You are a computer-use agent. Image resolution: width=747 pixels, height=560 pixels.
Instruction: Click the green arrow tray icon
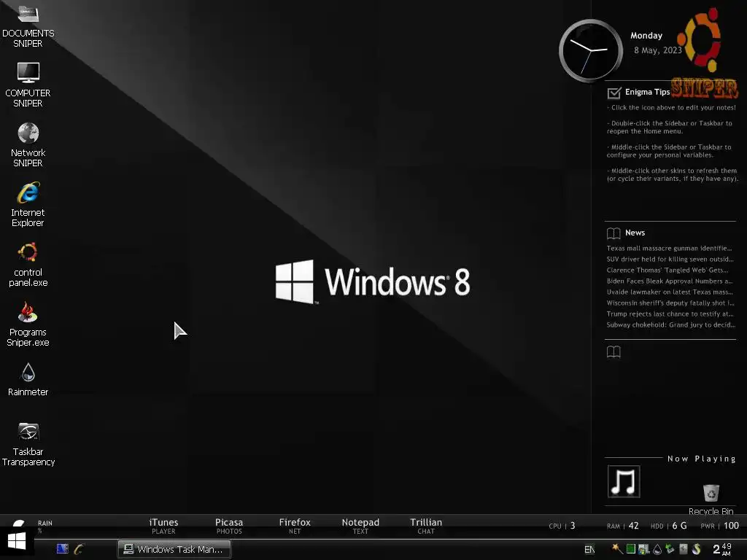tap(670, 549)
